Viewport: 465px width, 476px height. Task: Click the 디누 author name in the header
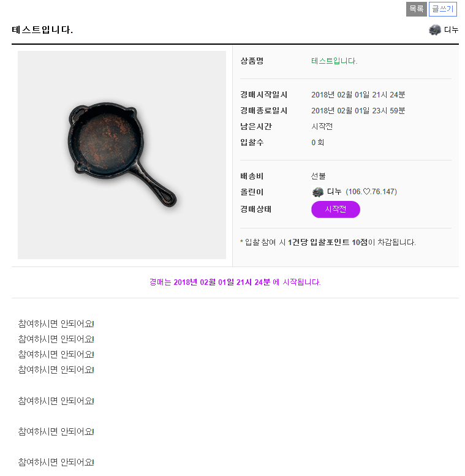452,30
